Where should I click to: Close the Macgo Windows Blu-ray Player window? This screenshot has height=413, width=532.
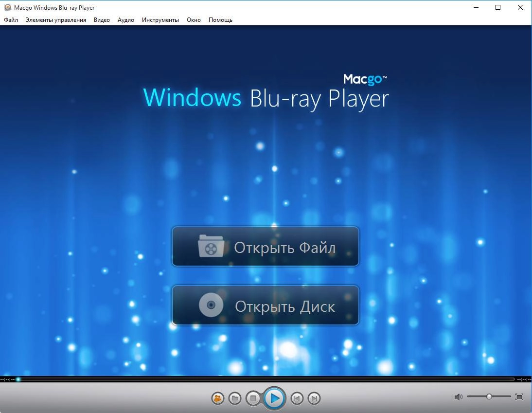[520, 7]
